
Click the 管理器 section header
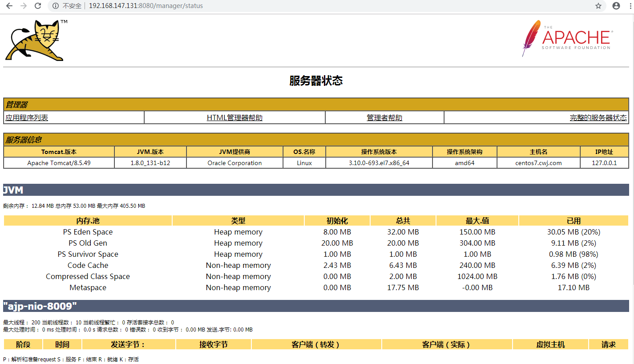[316, 105]
